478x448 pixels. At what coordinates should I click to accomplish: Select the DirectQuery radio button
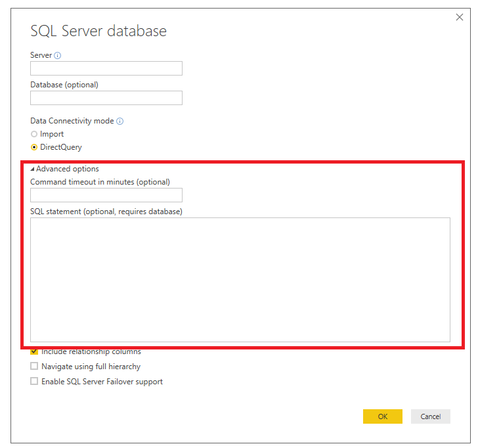click(x=34, y=147)
